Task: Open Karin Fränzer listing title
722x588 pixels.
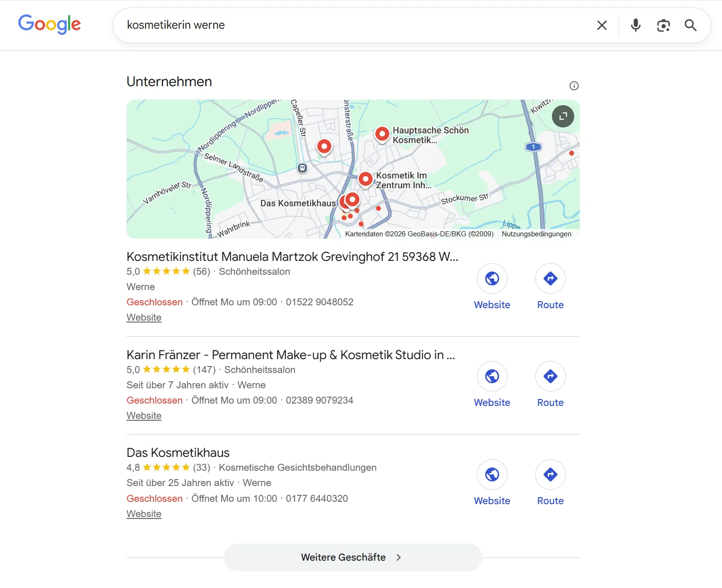Action: click(291, 355)
